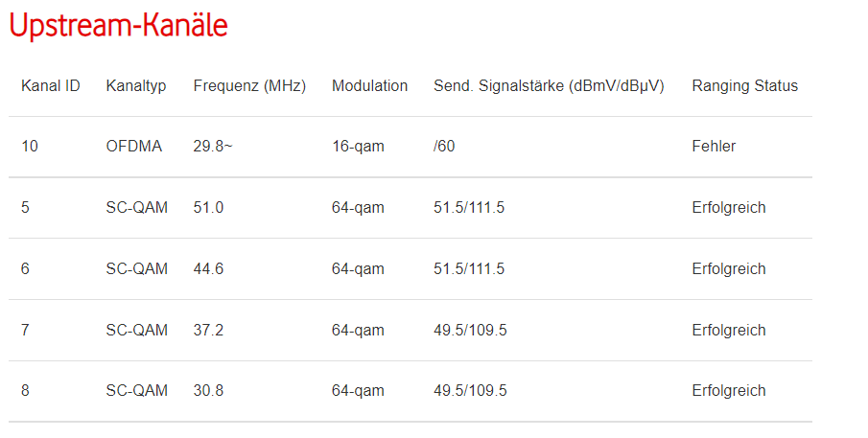This screenshot has width=868, height=438.
Task: Click the 16-qam modulation cell
Action: tap(358, 147)
